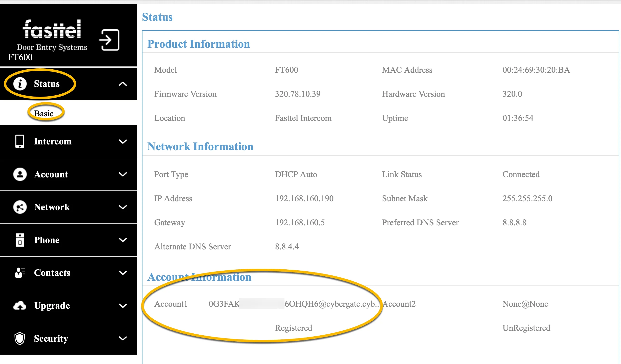621x364 pixels.
Task: Collapse the Status menu chevron
Action: pos(123,84)
